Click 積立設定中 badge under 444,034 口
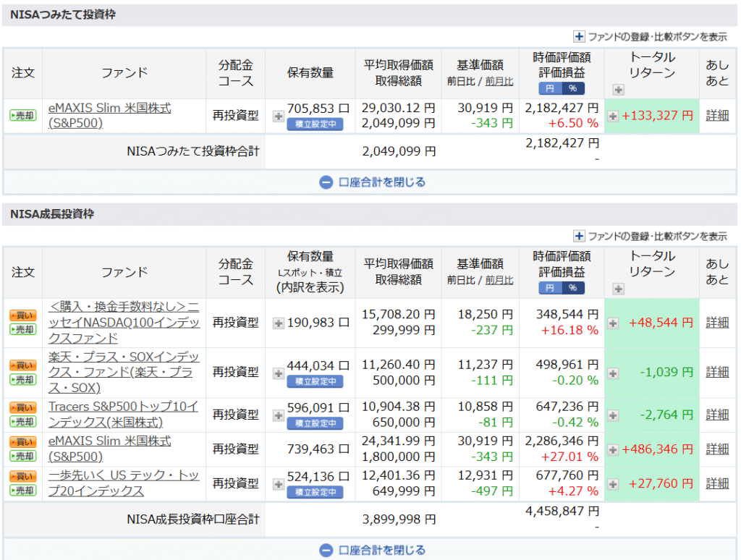Image resolution: width=741 pixels, height=560 pixels. point(316,381)
